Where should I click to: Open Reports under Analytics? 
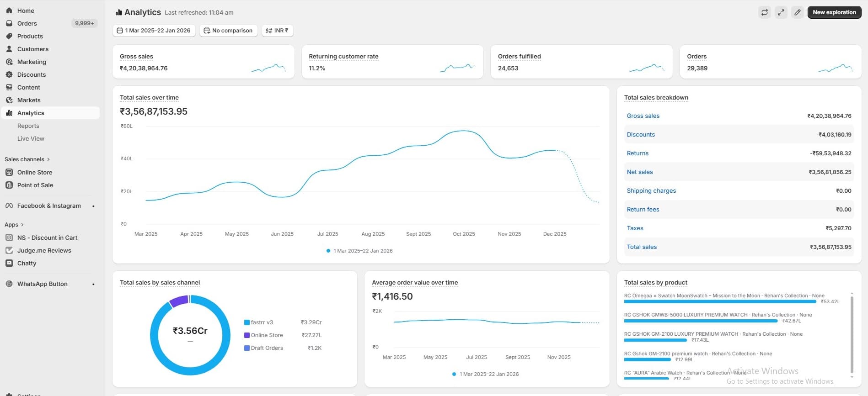tap(28, 126)
